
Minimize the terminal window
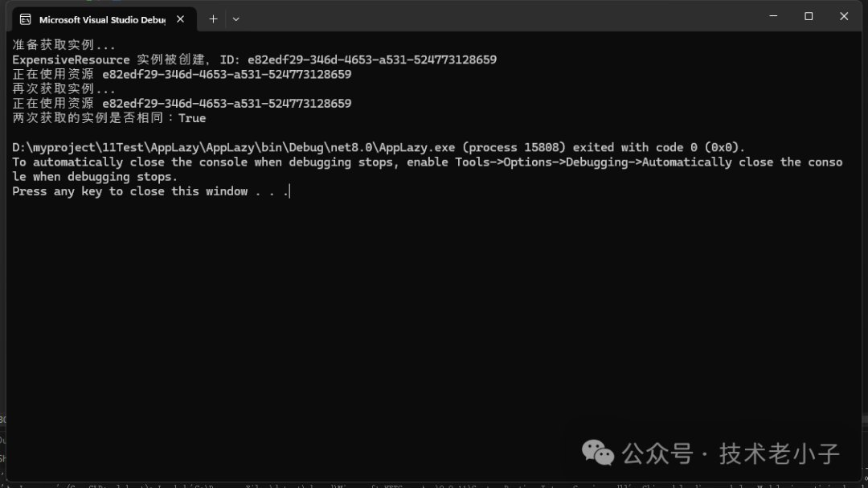pyautogui.click(x=773, y=16)
